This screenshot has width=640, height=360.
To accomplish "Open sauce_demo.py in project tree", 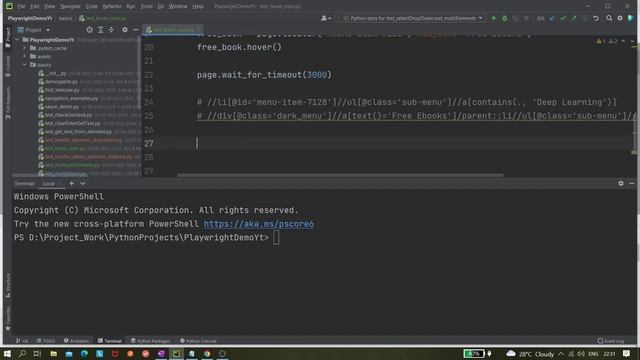I will 62,107.
